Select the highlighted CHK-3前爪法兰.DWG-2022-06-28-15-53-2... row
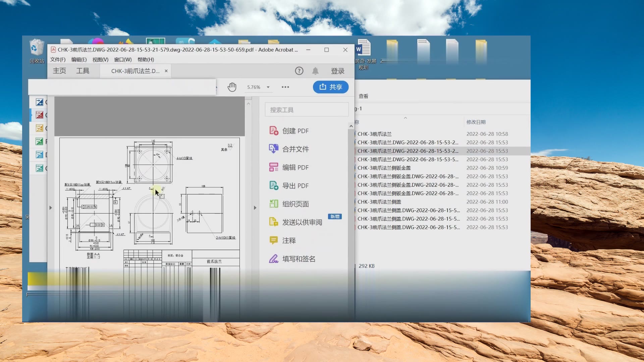 (443, 151)
